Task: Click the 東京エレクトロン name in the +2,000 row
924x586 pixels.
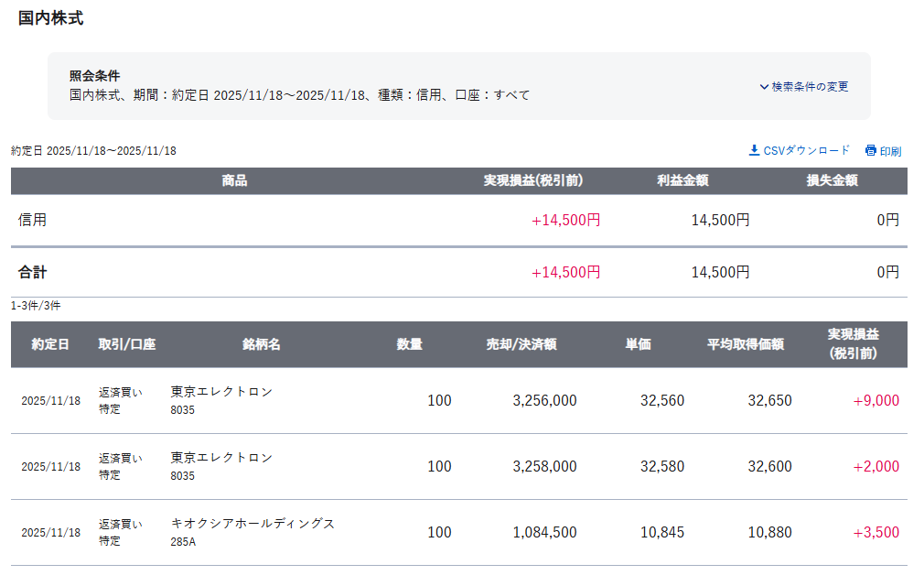Action: [x=221, y=458]
